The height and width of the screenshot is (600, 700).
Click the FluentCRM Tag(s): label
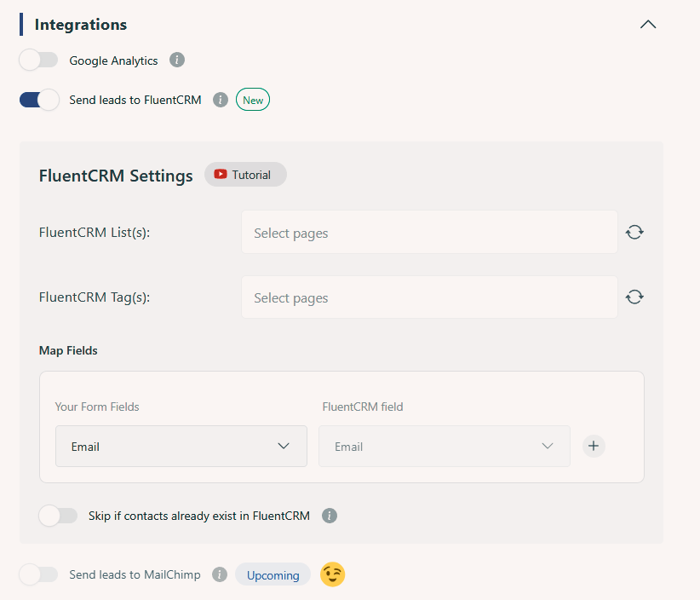95,297
